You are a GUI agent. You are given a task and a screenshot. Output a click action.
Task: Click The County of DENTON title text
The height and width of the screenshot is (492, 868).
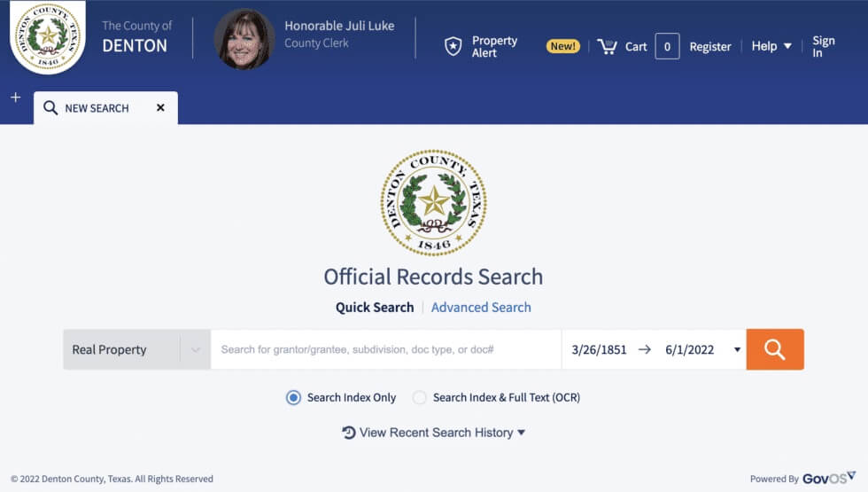coord(136,36)
